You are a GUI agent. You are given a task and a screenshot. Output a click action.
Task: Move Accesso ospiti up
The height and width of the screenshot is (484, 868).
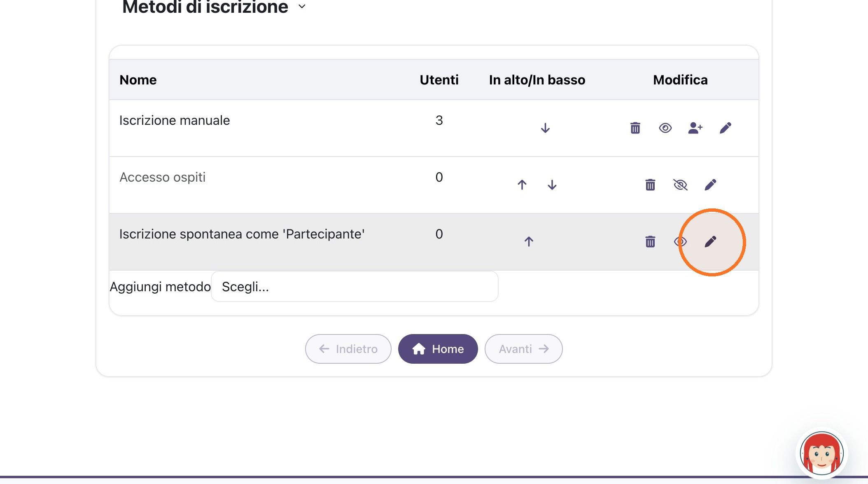coord(522,185)
